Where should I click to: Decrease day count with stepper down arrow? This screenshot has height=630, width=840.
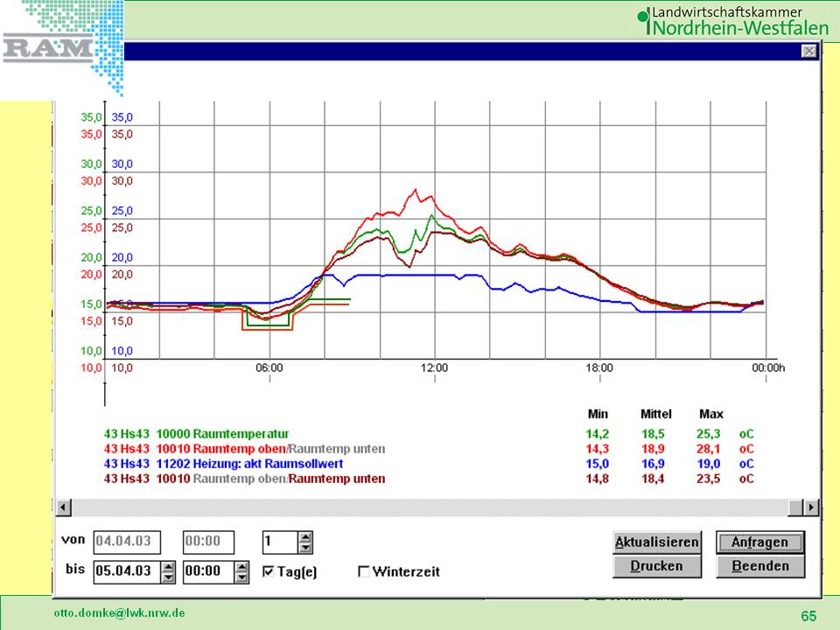(x=304, y=548)
